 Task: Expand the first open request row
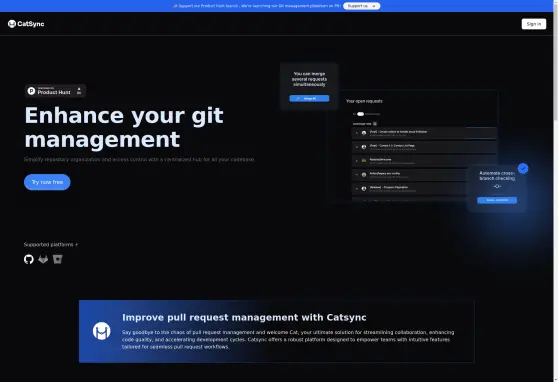424,133
